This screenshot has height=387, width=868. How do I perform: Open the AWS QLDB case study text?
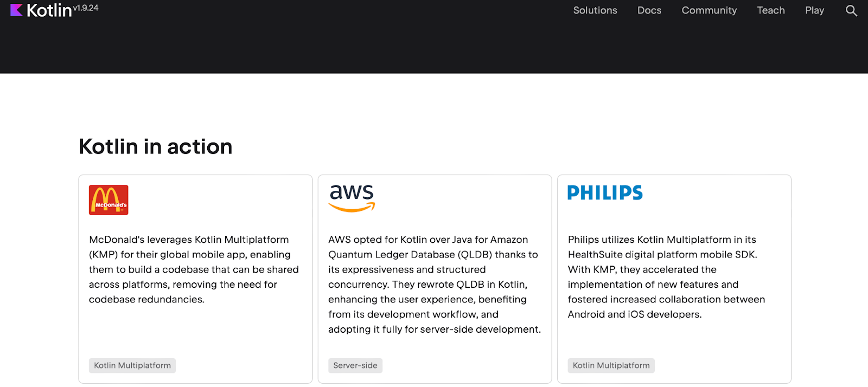(x=435, y=285)
